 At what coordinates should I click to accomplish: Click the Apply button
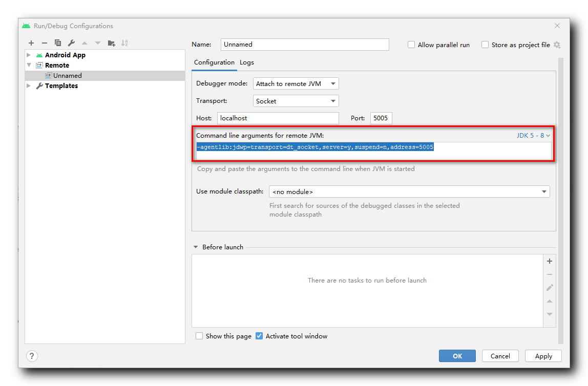coord(543,356)
